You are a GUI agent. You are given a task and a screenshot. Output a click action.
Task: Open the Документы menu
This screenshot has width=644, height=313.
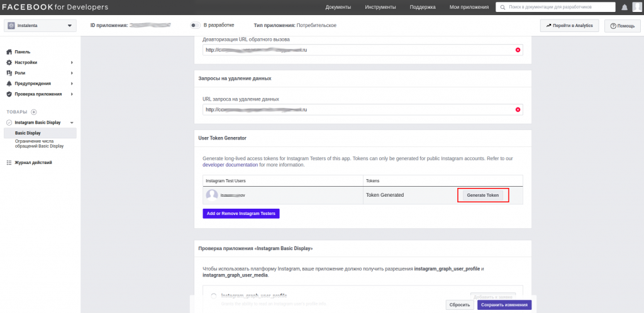[x=338, y=8]
